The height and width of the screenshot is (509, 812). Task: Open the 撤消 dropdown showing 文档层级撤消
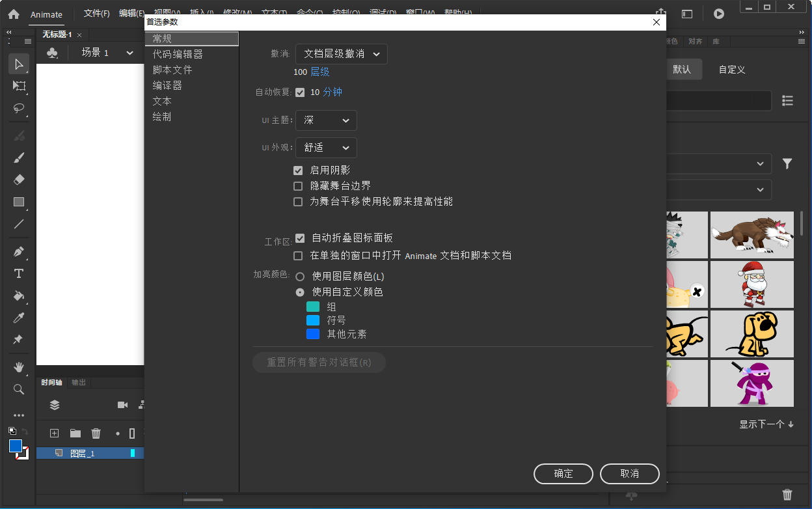click(341, 54)
